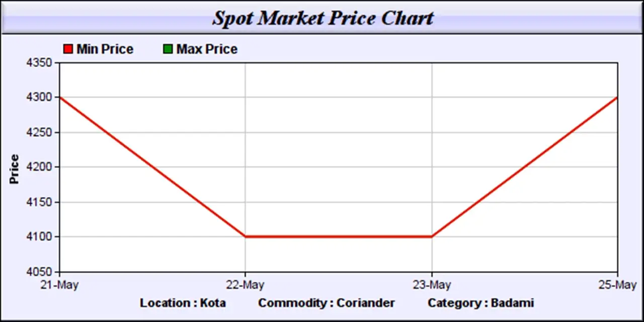Click the green Max Price legend swatch
The height and width of the screenshot is (322, 644).
pyautogui.click(x=168, y=49)
